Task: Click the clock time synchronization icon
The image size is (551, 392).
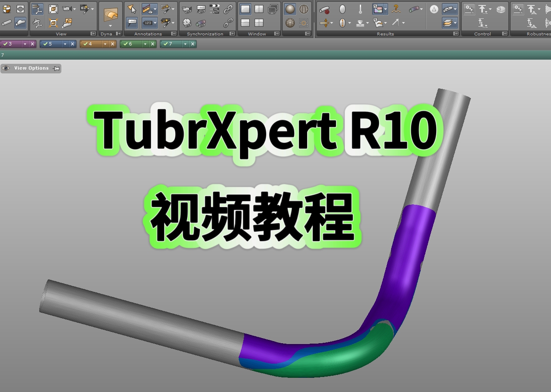Action: 187,23
